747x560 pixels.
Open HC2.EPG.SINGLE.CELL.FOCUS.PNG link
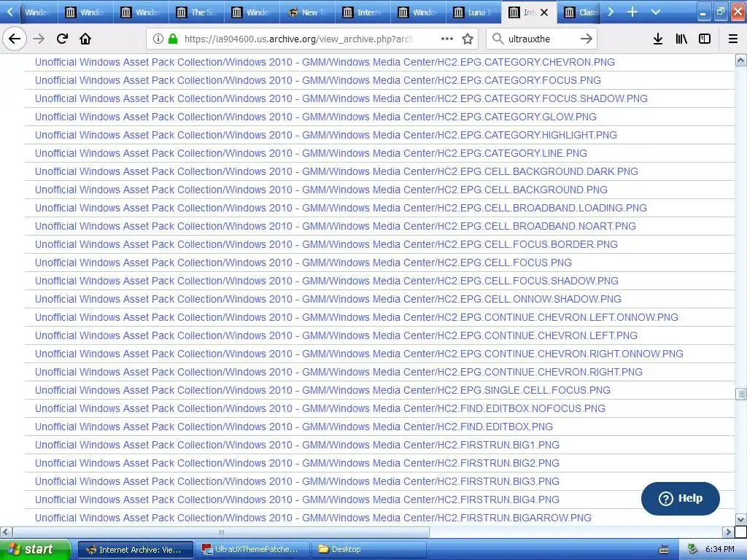coord(322,391)
